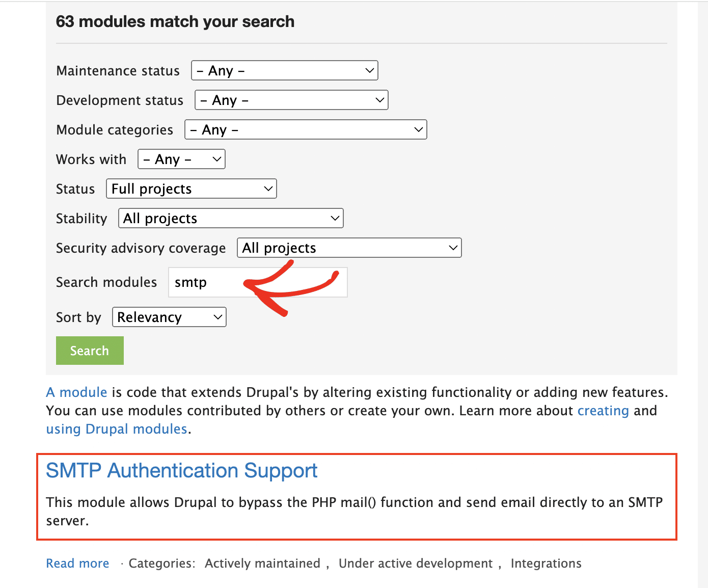Viewport: 708px width, 588px height.
Task: Open the 'using Drupal modules' link
Action: (x=116, y=429)
